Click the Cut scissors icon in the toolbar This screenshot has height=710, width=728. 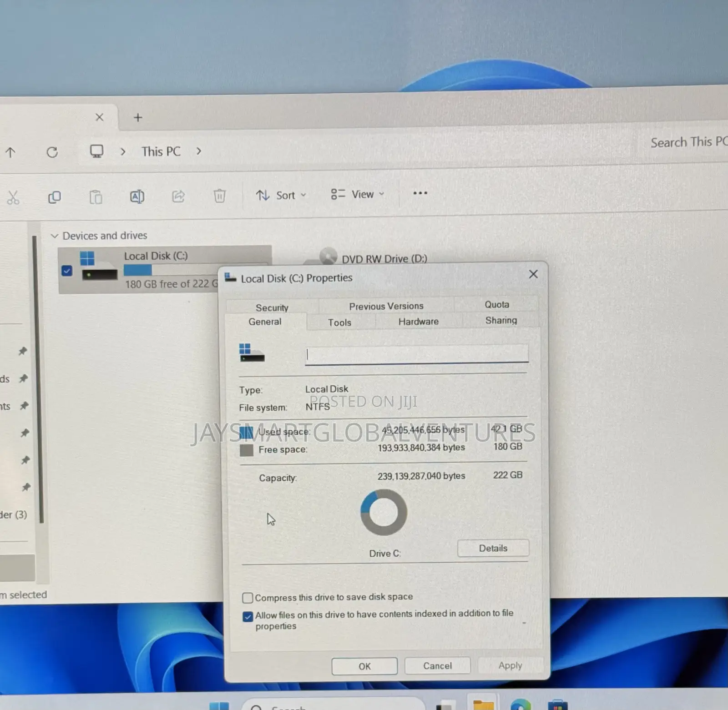tap(13, 198)
